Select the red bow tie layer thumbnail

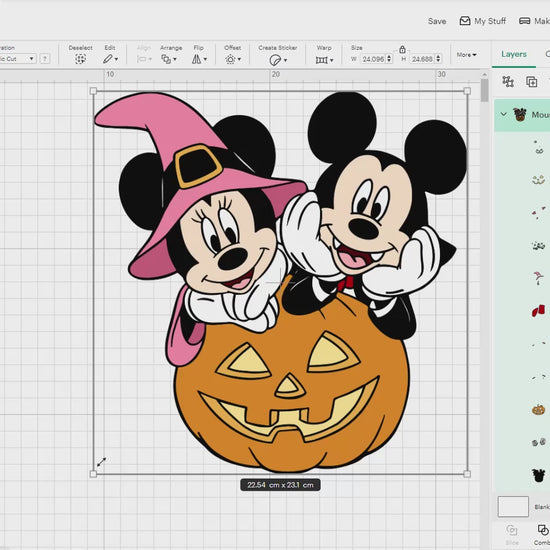coord(539,311)
